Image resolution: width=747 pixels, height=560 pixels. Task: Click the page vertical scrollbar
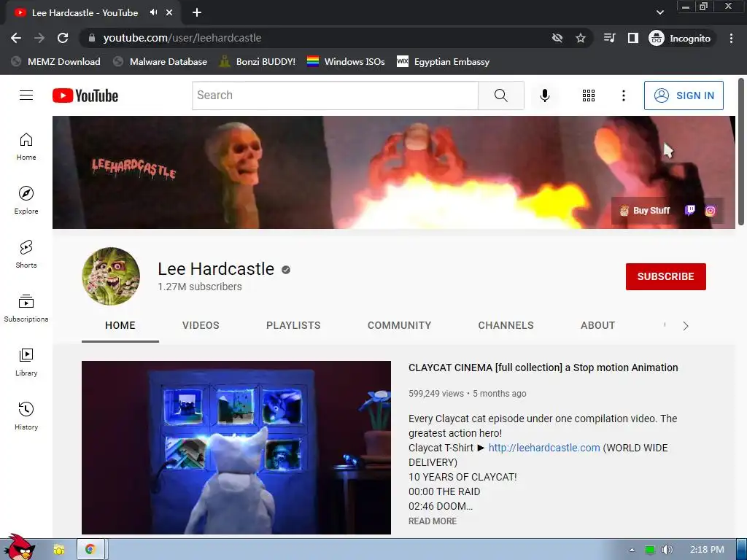pyautogui.click(x=741, y=152)
